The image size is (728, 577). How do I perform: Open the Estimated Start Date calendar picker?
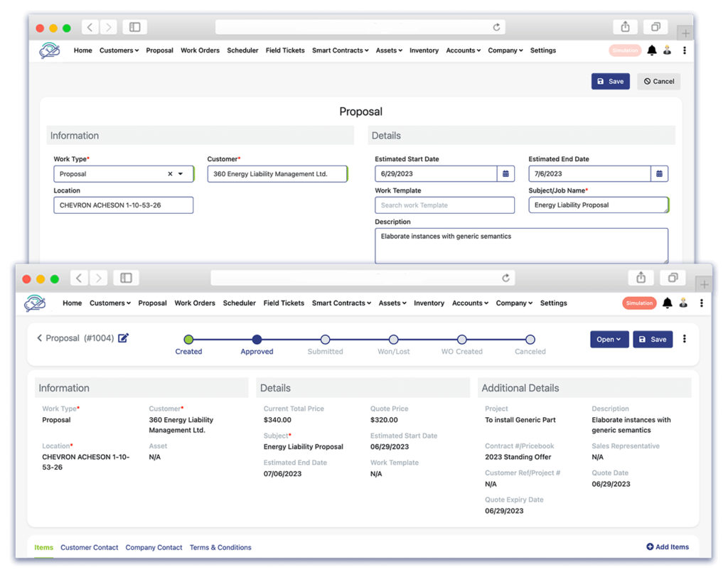[x=505, y=173]
